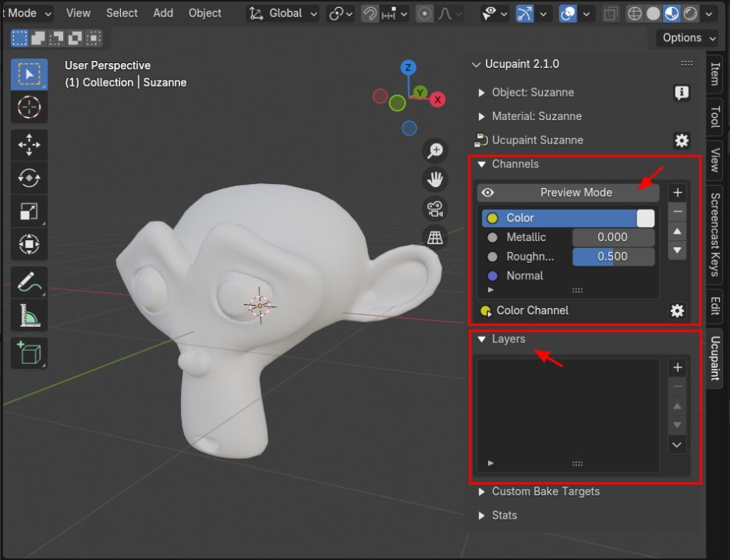Click the X axis on the gizmo
Screen dimensions: 730x560
click(438, 100)
